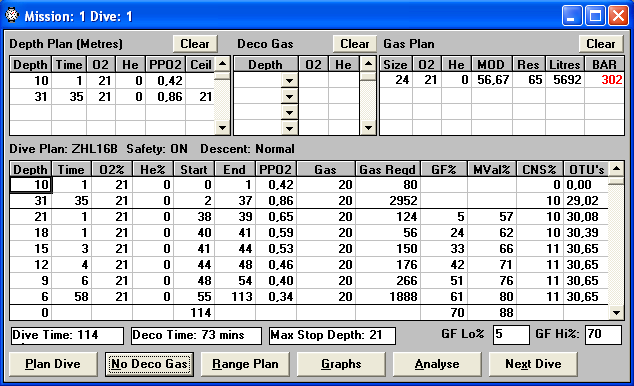Click the Deco Time field
This screenshot has width=634, height=386.
tap(197, 335)
